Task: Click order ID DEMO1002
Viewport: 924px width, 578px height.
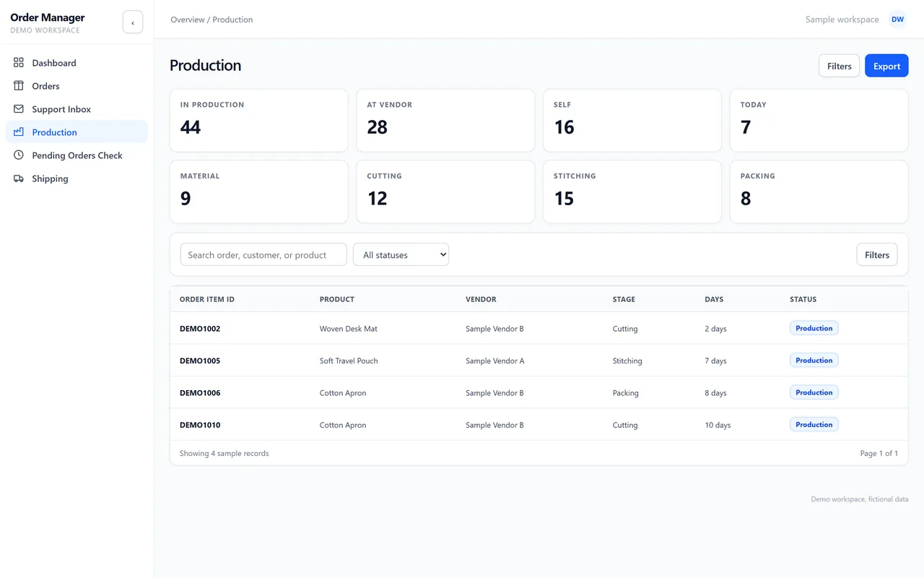Action: point(200,329)
